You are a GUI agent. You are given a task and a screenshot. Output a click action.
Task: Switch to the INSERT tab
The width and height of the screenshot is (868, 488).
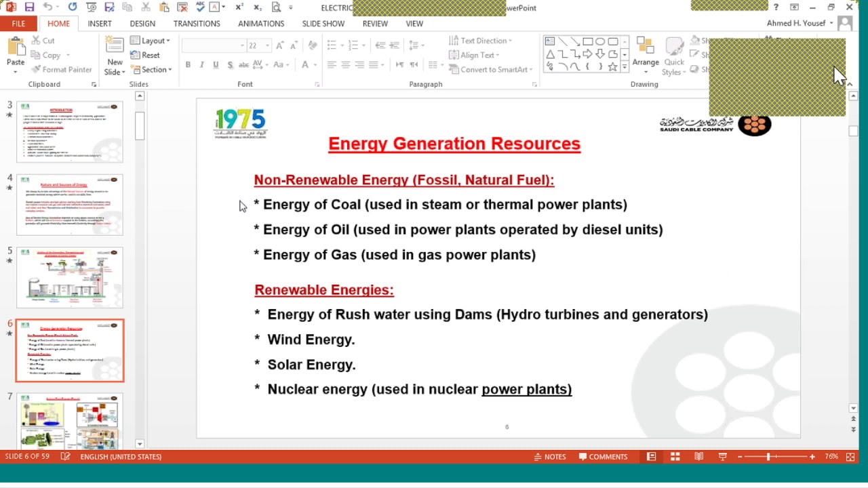(100, 23)
